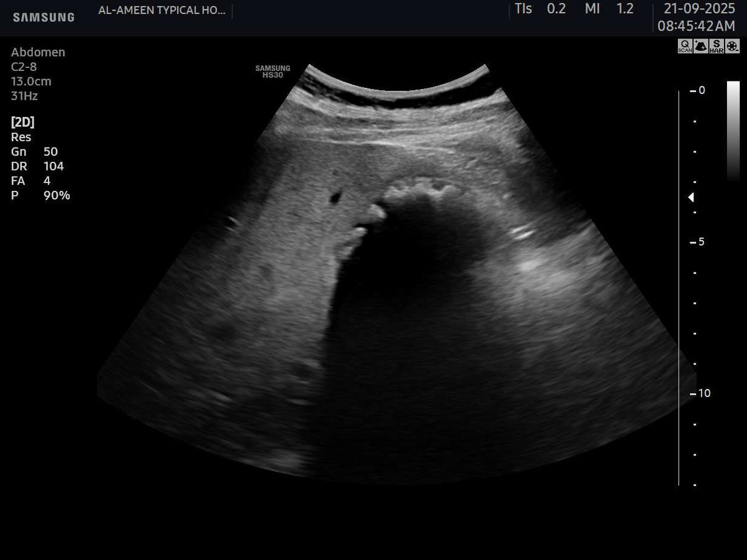Click the focal position triangle marker on depth scale

[691, 197]
